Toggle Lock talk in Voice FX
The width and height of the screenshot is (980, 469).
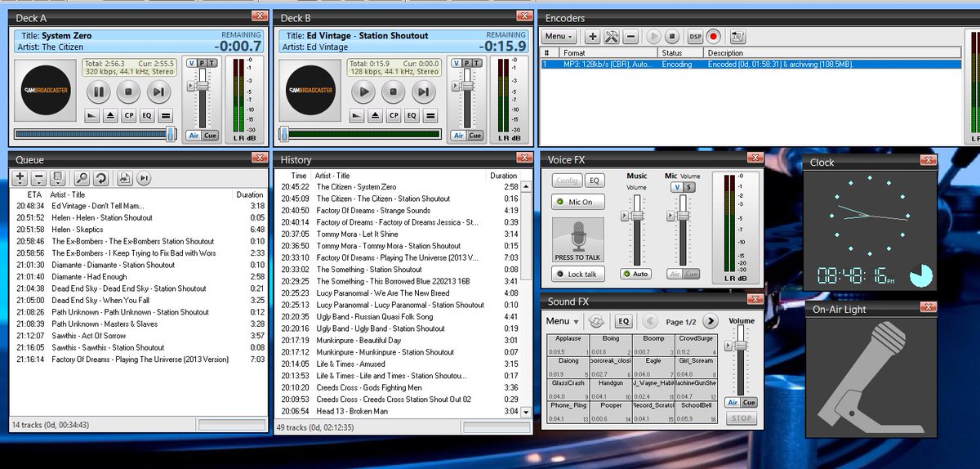[x=578, y=275]
